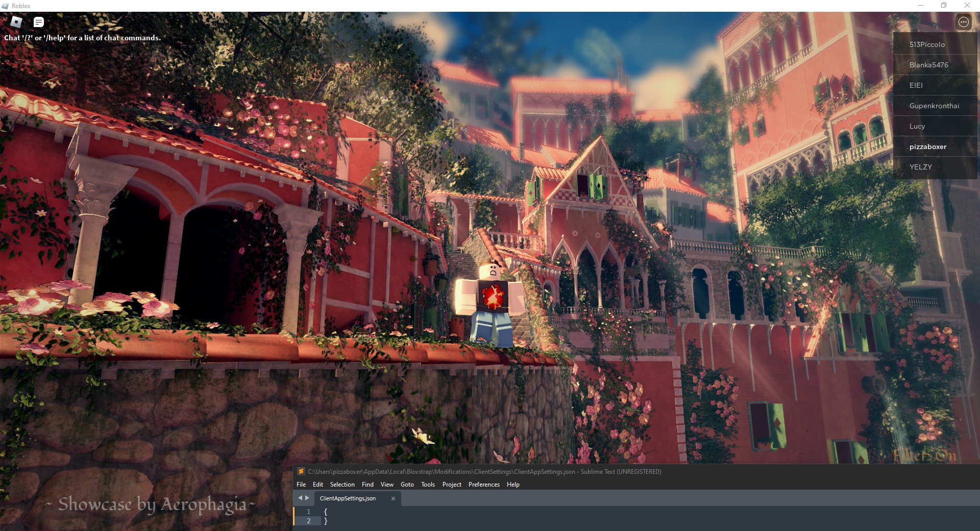Click the Roblox window title icon
980x531 pixels.
(x=5, y=6)
